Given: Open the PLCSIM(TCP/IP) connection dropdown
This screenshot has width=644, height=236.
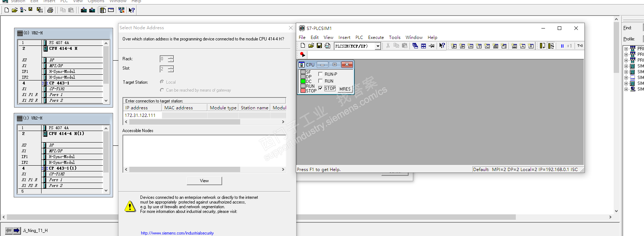Looking at the screenshot, I should point(378,46).
